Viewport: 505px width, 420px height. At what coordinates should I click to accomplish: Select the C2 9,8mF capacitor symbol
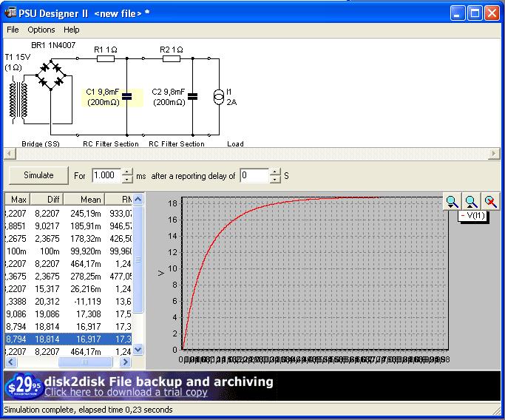[193, 96]
